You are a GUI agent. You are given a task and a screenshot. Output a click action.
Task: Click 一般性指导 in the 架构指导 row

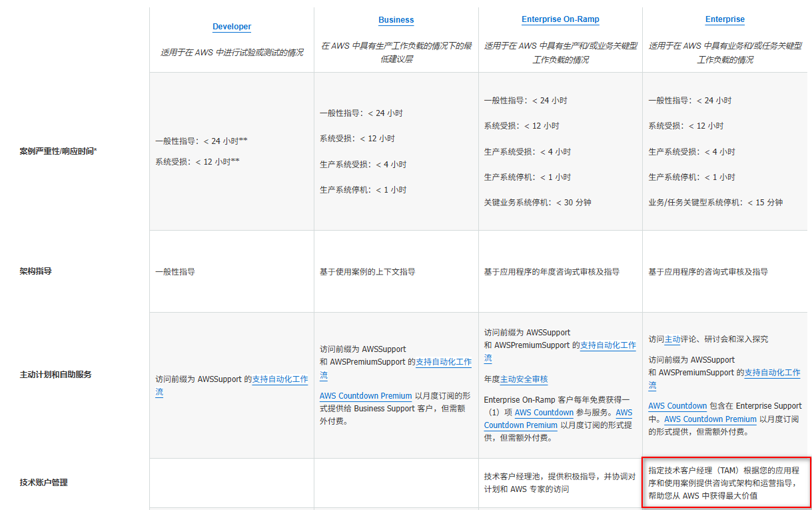(x=175, y=272)
